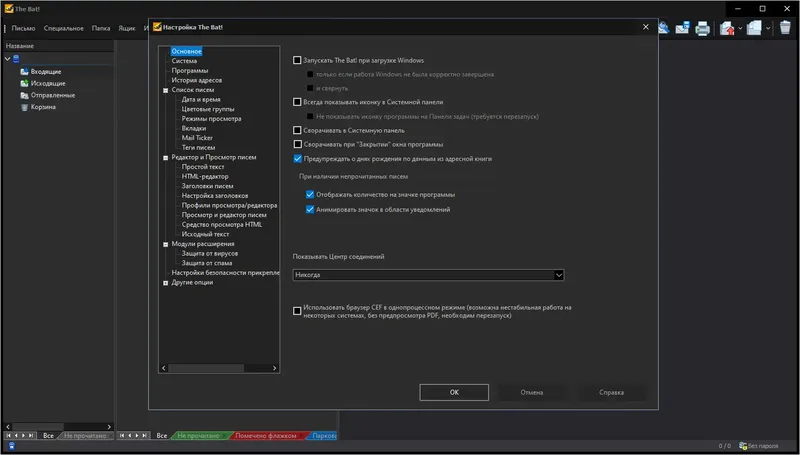Collapse the 'Модули расширения' tree node
This screenshot has height=455, width=800.
165,244
